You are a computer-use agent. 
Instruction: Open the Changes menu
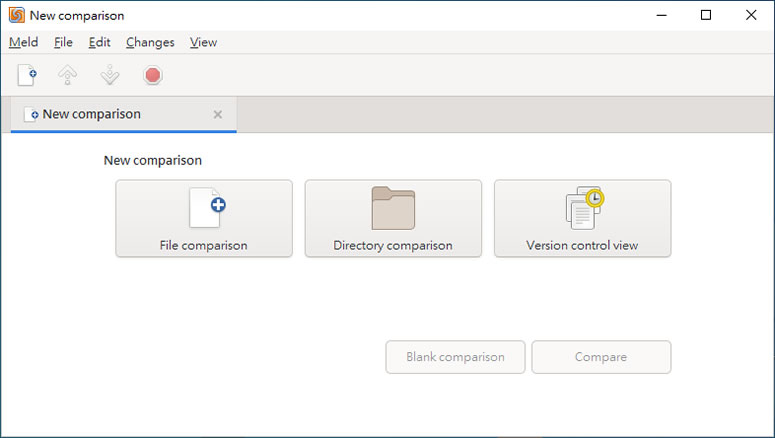[x=150, y=43]
